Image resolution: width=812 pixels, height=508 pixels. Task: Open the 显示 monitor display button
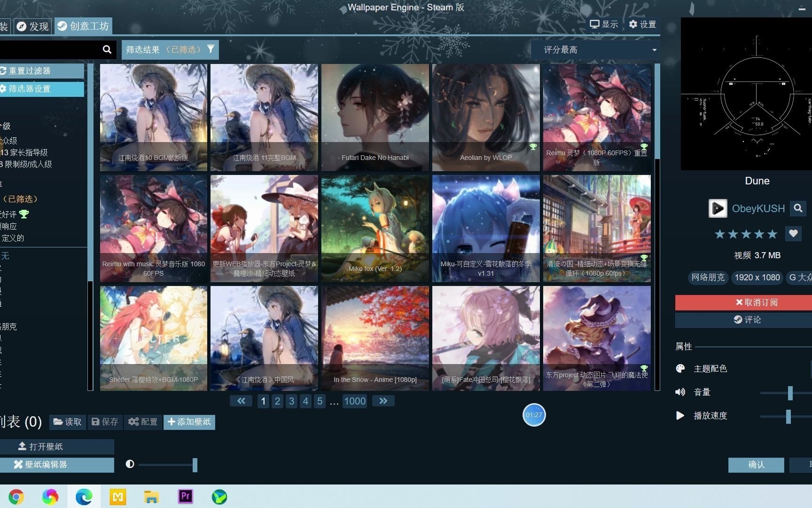click(x=604, y=24)
